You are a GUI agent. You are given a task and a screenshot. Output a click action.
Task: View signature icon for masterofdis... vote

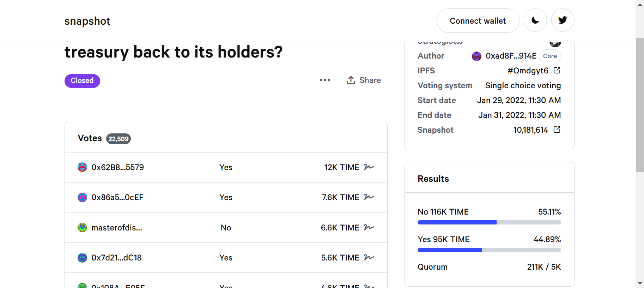(x=369, y=227)
